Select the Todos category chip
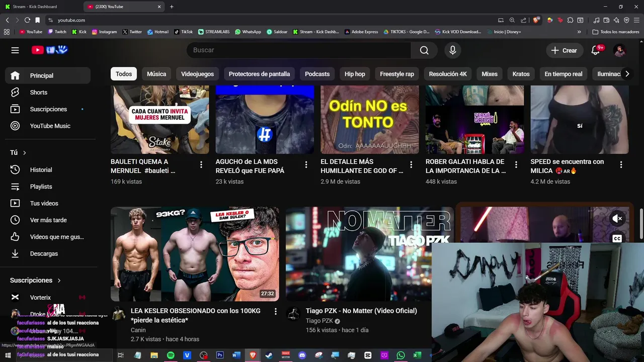644x362 pixels. [124, 74]
